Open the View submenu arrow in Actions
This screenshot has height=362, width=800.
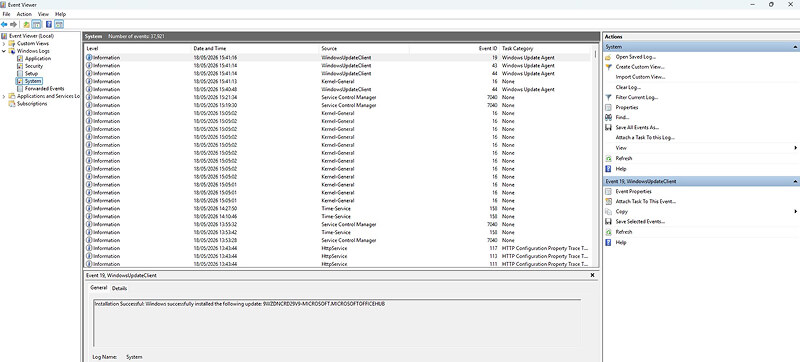tap(795, 148)
